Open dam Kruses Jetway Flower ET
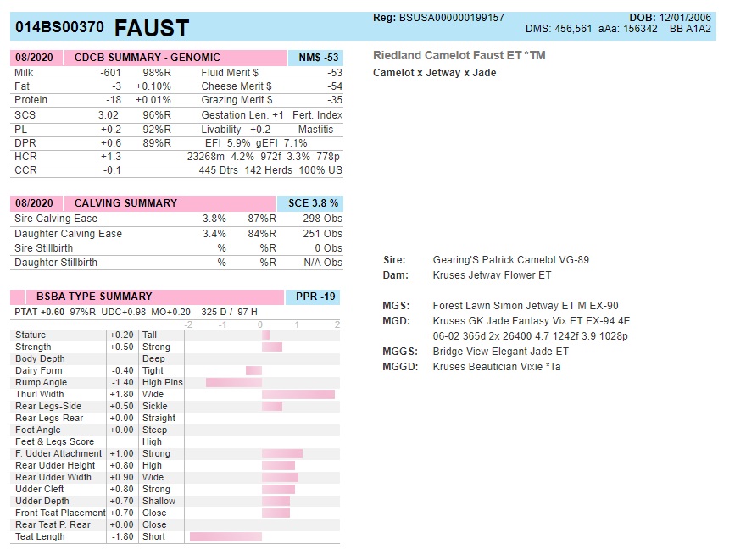Screen dimensions: 746x560 pyautogui.click(x=492, y=275)
